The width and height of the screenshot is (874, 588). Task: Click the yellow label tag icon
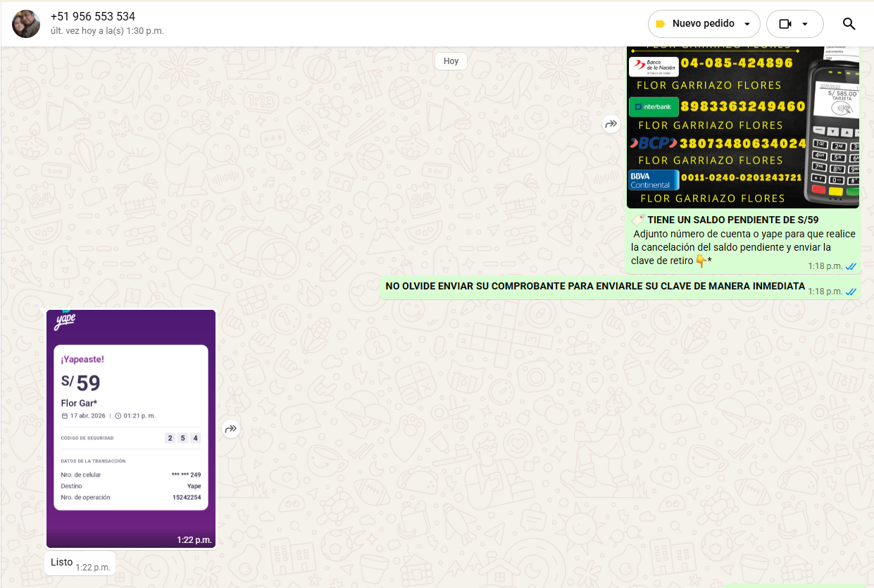[x=660, y=24]
